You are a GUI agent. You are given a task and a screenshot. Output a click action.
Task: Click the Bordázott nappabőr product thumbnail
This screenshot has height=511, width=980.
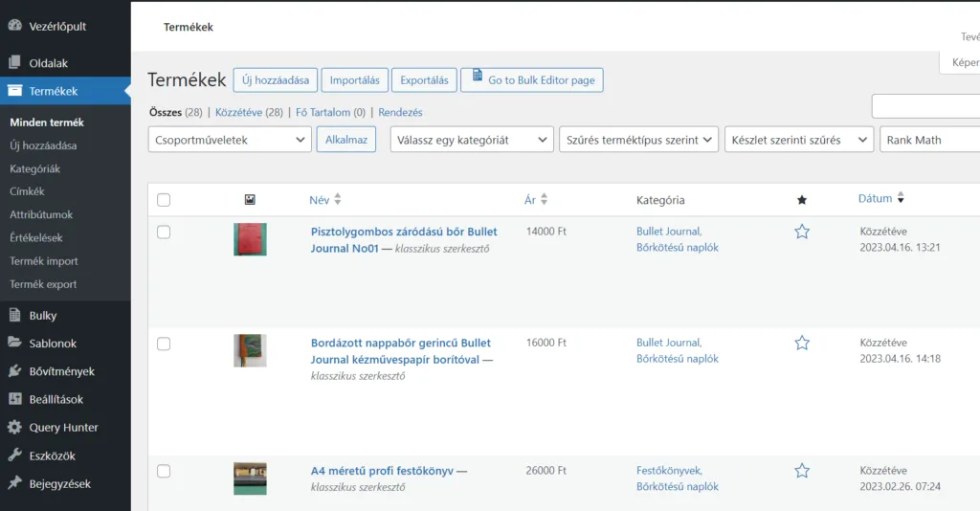pos(250,350)
